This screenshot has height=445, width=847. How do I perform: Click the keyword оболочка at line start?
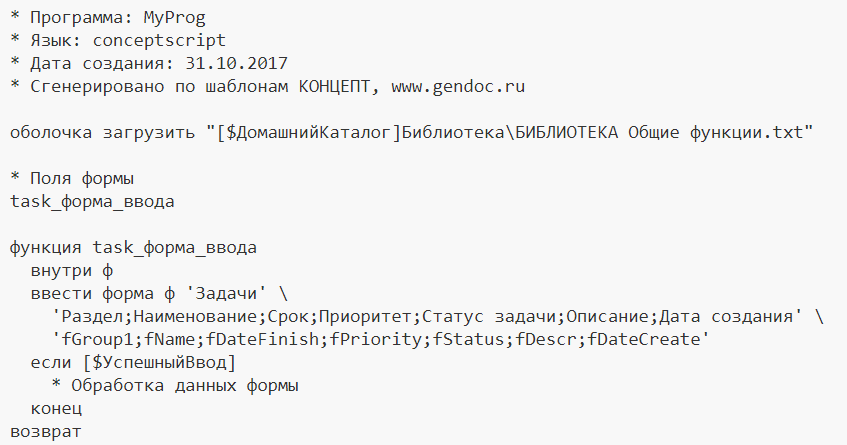coord(51,132)
